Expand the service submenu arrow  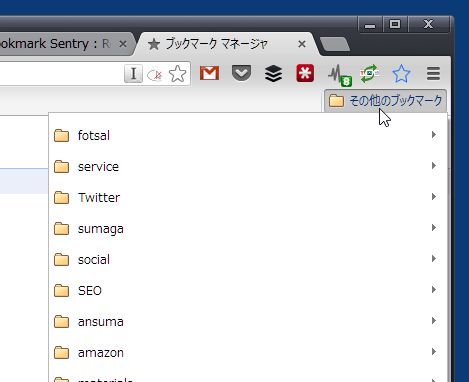coord(434,166)
